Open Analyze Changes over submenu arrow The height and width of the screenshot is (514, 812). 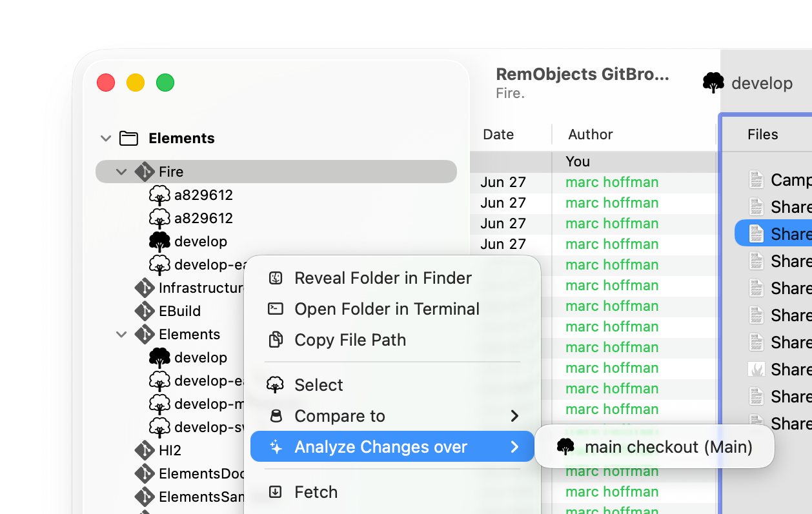coord(514,447)
